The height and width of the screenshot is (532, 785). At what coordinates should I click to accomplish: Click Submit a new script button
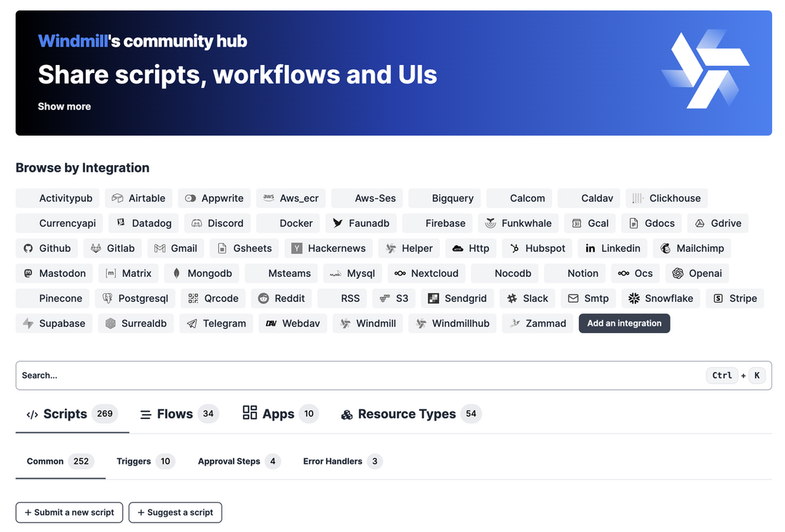coord(69,513)
